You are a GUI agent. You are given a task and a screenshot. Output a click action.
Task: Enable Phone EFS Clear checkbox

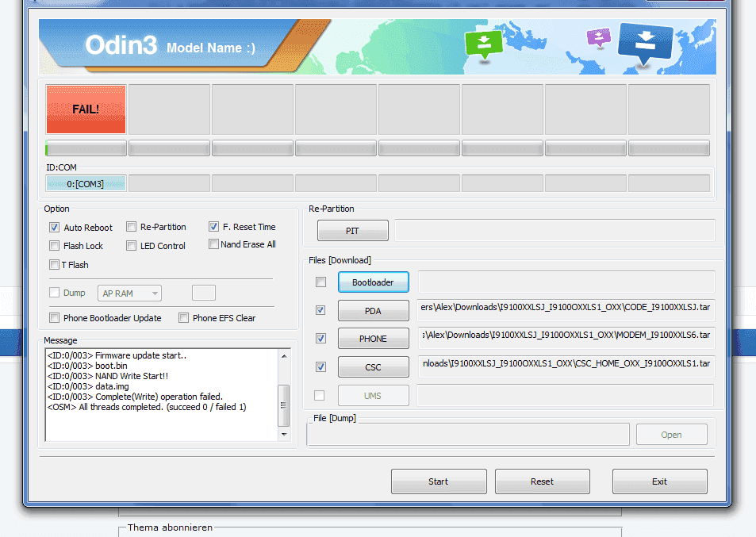click(x=183, y=317)
